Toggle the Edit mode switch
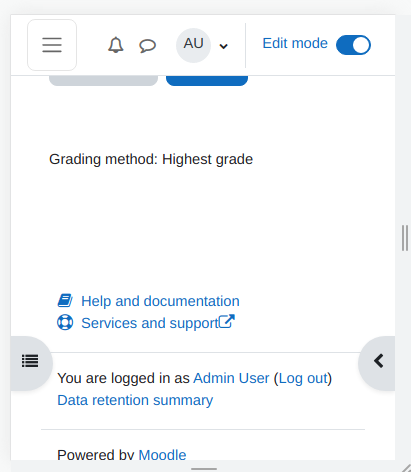411x472 pixels. (x=353, y=45)
